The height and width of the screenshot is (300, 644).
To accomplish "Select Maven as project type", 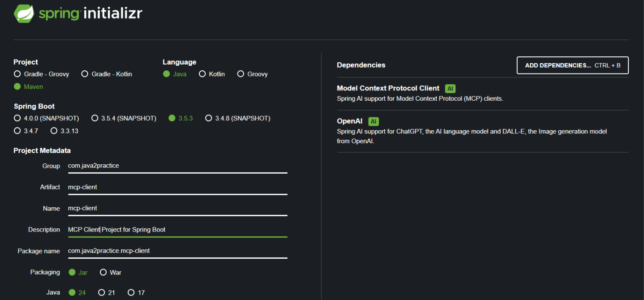I will (x=17, y=86).
